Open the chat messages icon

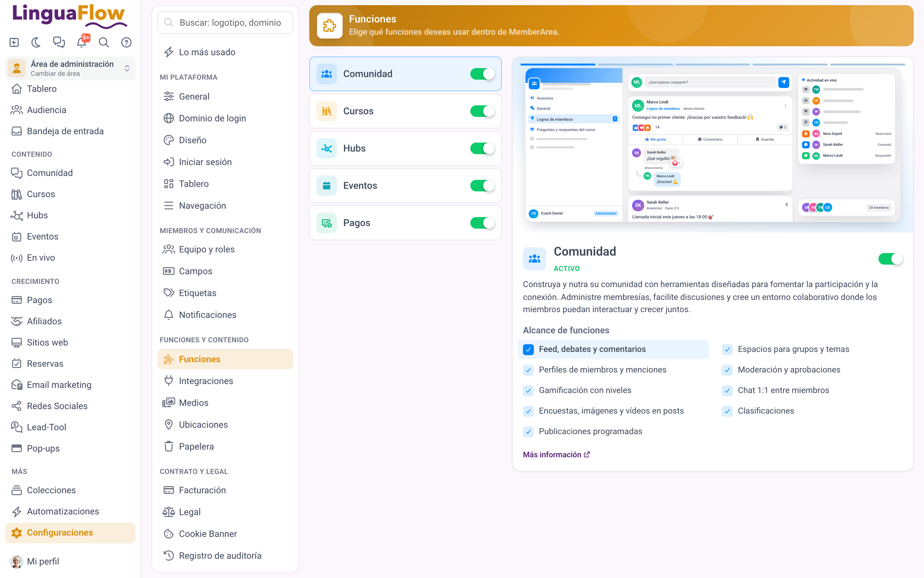(59, 42)
